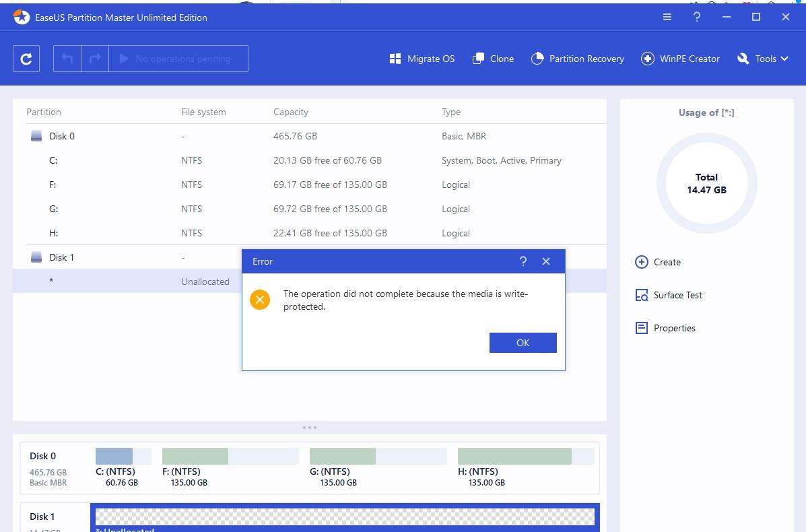Select the C: partition row
The image size is (806, 532).
[x=310, y=160]
